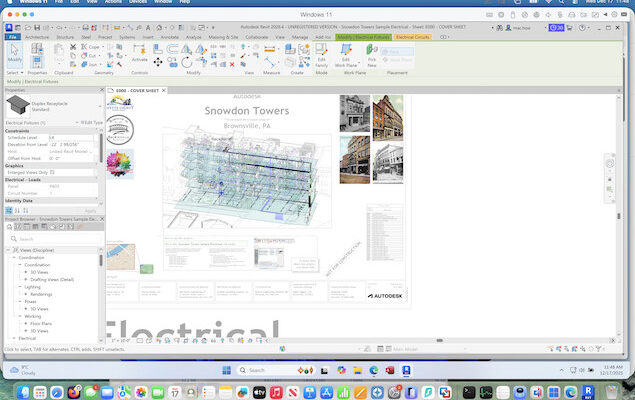Close the COVER SHEET view tab
This screenshot has height=400, width=635.
coord(164,90)
